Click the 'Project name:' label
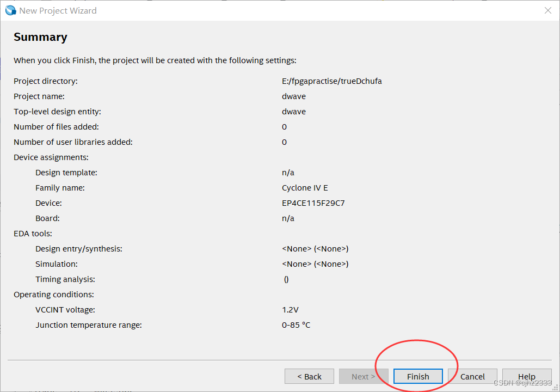The width and height of the screenshot is (560, 392). click(39, 96)
